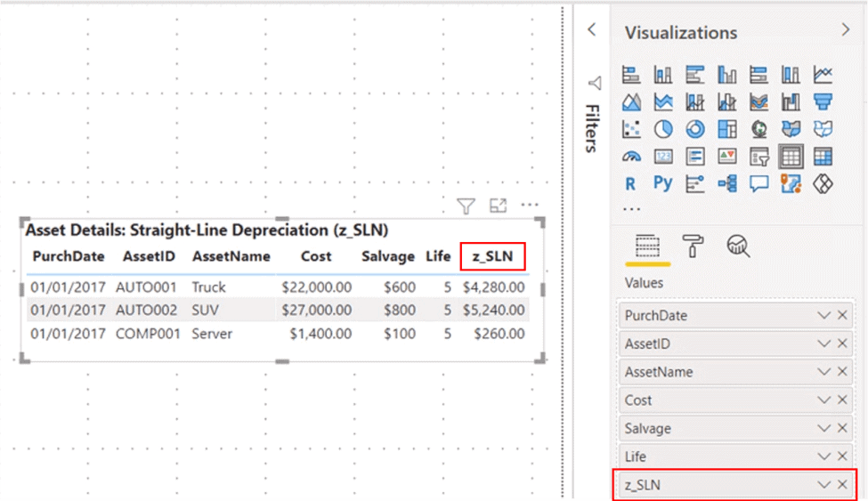The height and width of the screenshot is (501, 868).
Task: Open the z_SLN field dropdown
Action: [823, 485]
